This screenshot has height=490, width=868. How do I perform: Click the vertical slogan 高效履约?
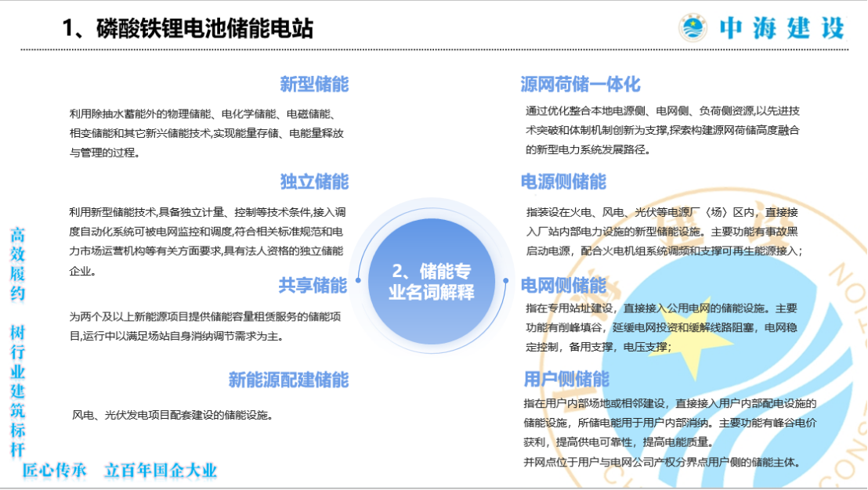click(x=18, y=264)
